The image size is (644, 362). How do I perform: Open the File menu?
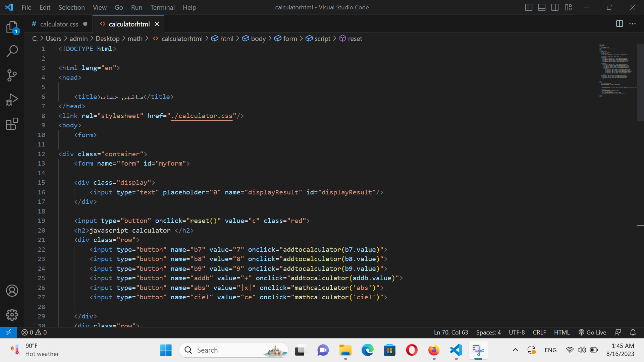point(26,7)
